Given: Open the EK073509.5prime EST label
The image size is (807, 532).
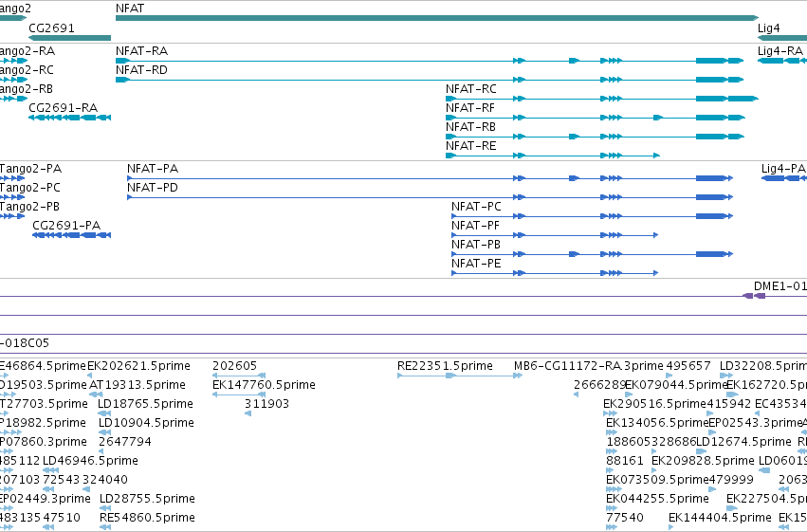Looking at the screenshot, I should [657, 480].
